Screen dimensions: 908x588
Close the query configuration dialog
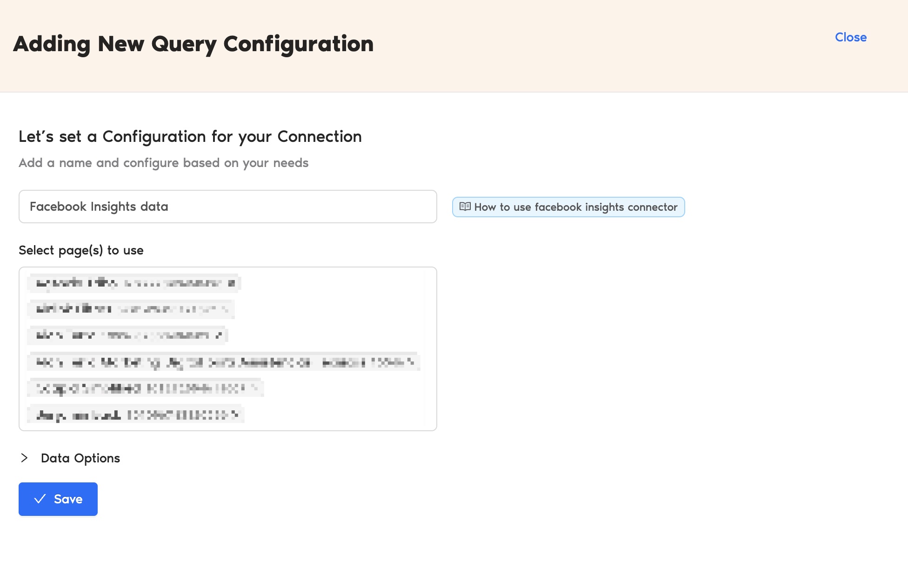(850, 37)
